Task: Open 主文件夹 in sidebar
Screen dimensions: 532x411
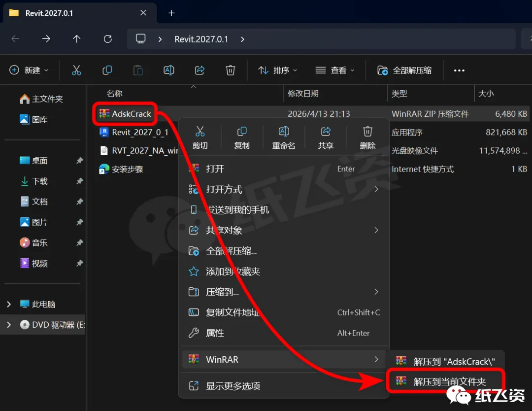Action: tap(41, 99)
